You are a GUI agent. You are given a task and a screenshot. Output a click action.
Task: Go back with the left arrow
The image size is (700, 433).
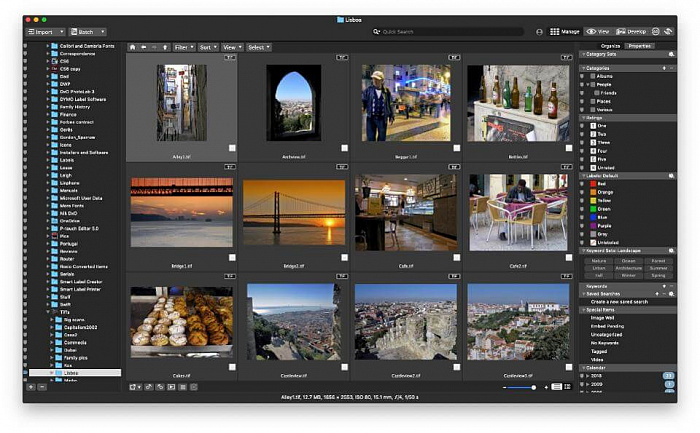(144, 47)
